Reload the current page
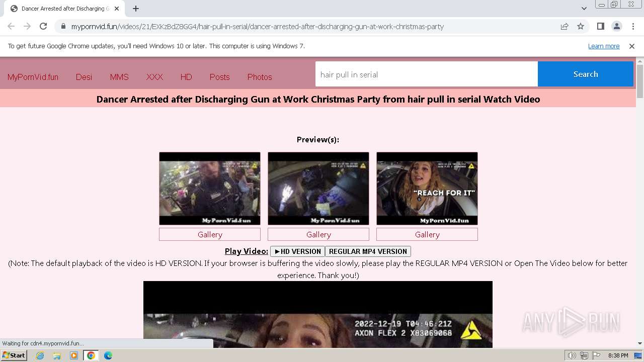This screenshot has height=362, width=644. [43, 26]
